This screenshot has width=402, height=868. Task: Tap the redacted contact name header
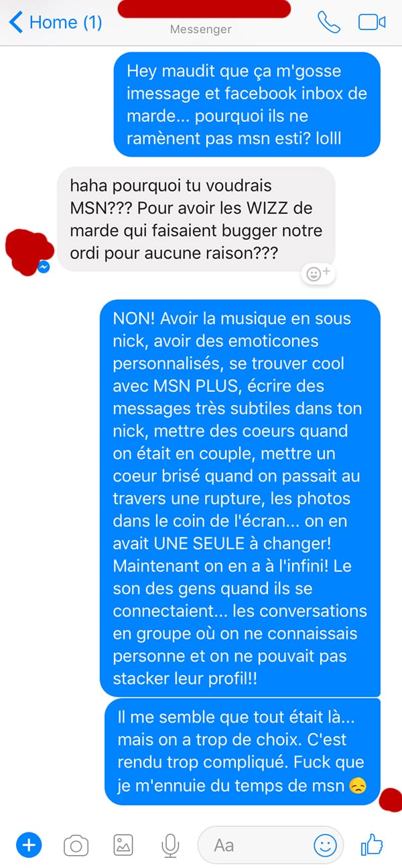pyautogui.click(x=204, y=9)
